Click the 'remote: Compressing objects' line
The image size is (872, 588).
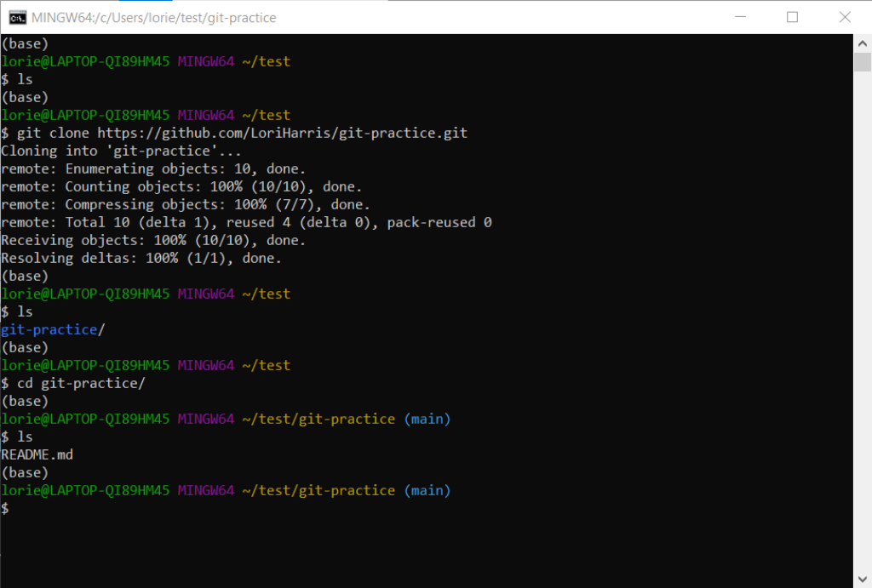pos(186,205)
